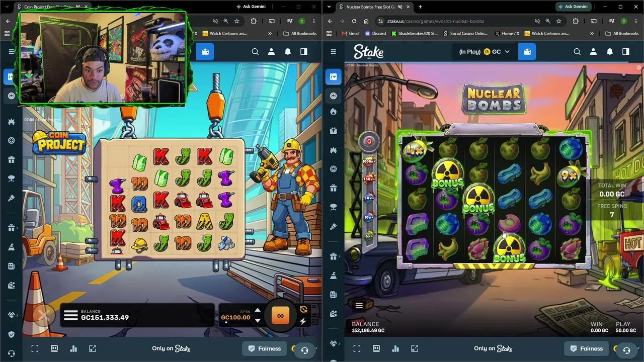Open All Bookmarks folder in Nuclear Bombs window
The image size is (644, 362).
pos(622,33)
